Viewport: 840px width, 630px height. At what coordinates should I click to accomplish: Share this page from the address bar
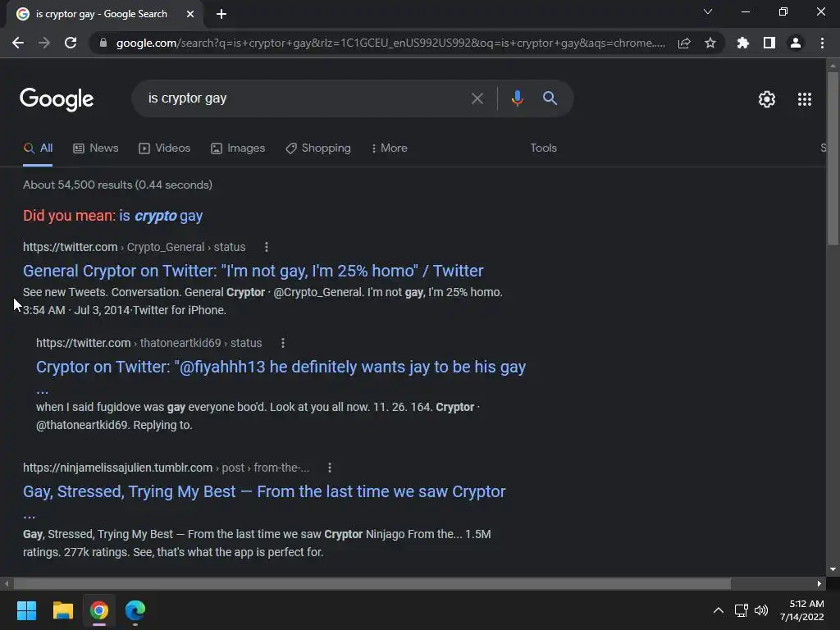pyautogui.click(x=684, y=43)
